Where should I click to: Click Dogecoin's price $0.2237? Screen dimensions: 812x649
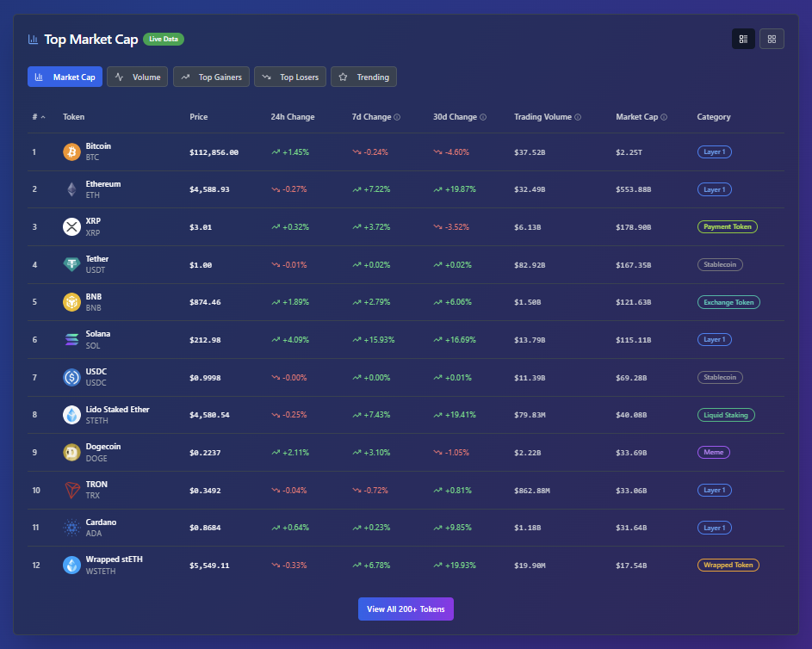(x=205, y=453)
